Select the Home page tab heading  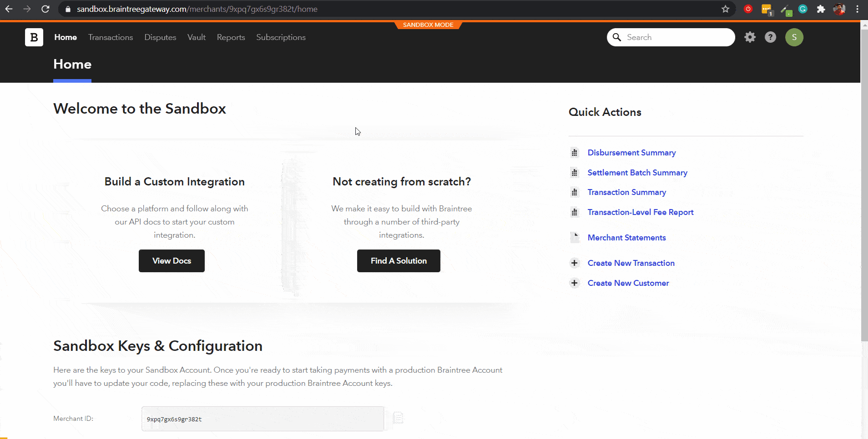tap(72, 65)
